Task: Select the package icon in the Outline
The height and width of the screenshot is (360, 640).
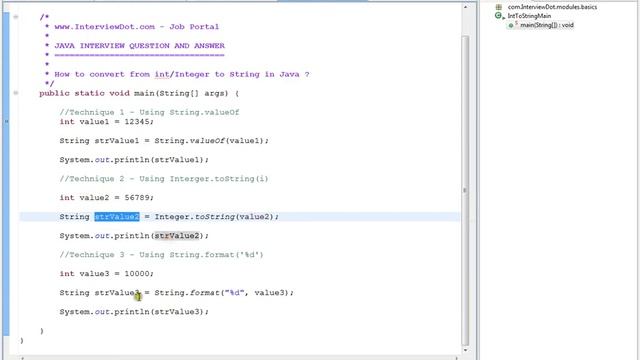Action: coord(498,7)
